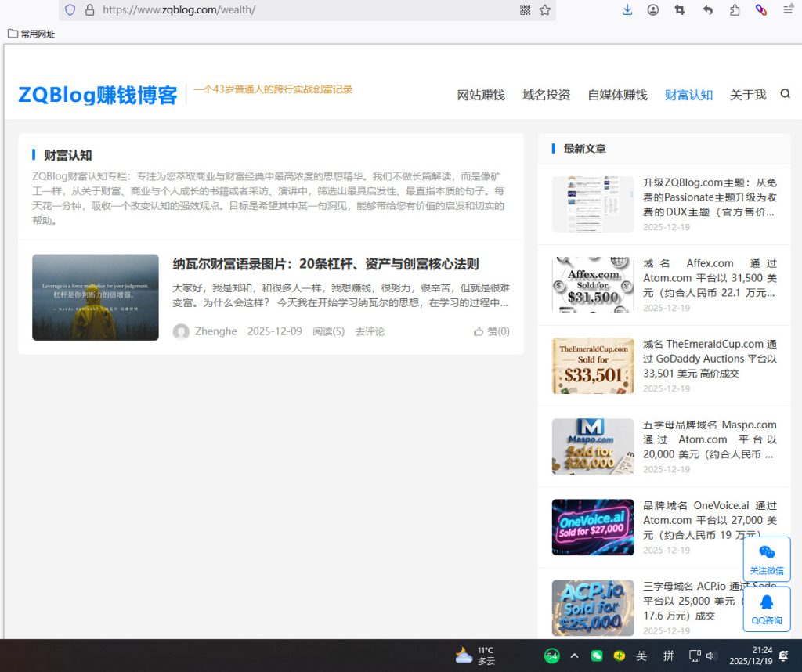Open 升级ZQBlog.com主题 sidebar article
Image resolution: width=802 pixels, height=672 pixels.
coord(710,197)
